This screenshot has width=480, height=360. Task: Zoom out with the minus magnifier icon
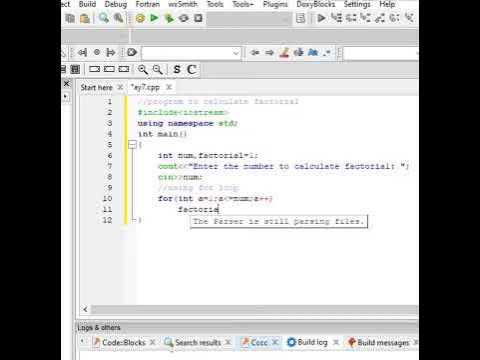click(x=157, y=69)
